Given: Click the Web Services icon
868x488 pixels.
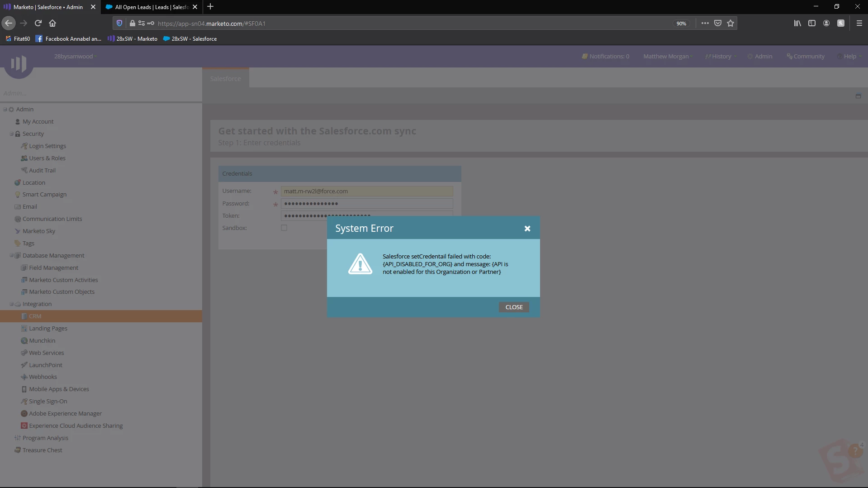Looking at the screenshot, I should click(x=24, y=353).
